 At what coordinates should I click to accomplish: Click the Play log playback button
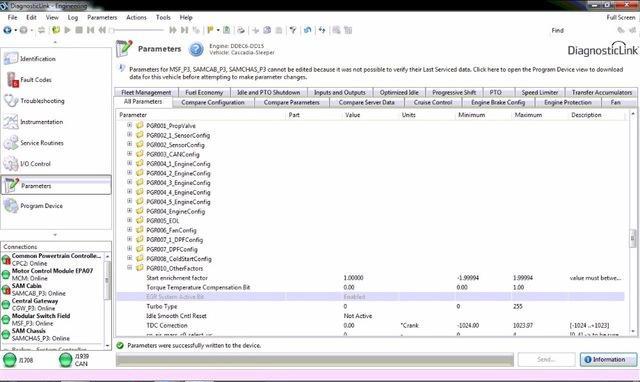tap(67, 30)
